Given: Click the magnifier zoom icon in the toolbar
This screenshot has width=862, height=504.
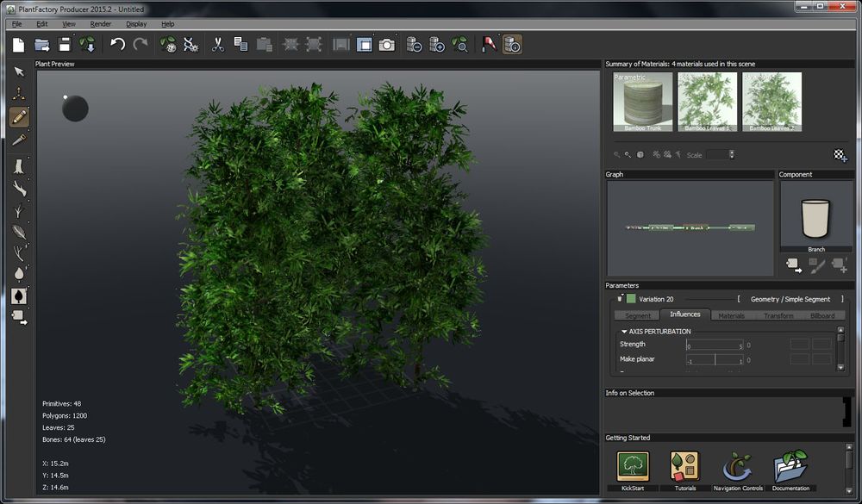Looking at the screenshot, I should click(460, 45).
